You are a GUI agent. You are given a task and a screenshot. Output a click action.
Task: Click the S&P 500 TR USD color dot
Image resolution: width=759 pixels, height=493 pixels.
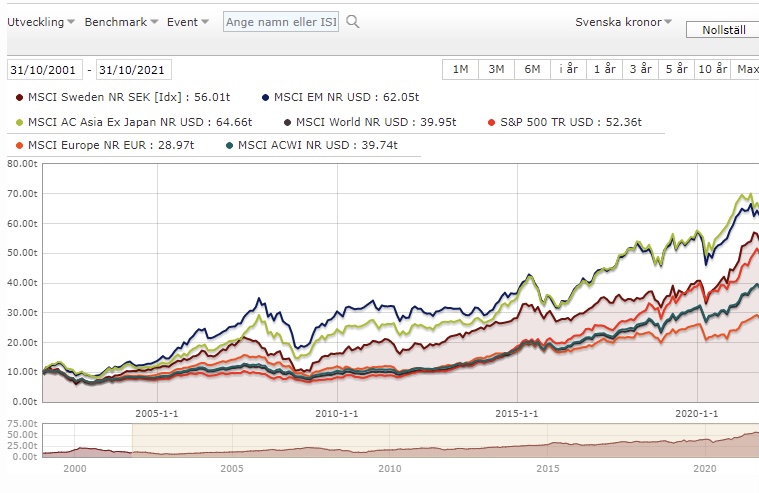pos(492,123)
